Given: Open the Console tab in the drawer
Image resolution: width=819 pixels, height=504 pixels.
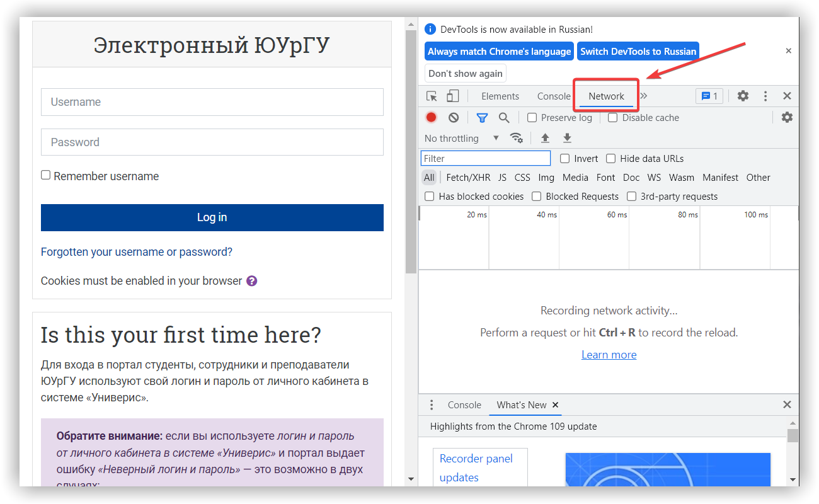Looking at the screenshot, I should [x=464, y=404].
